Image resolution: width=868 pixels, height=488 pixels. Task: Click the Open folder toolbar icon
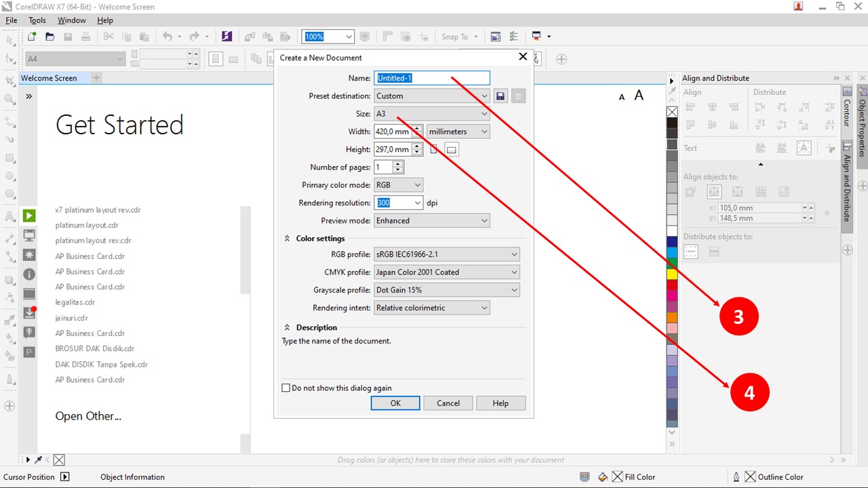(50, 37)
